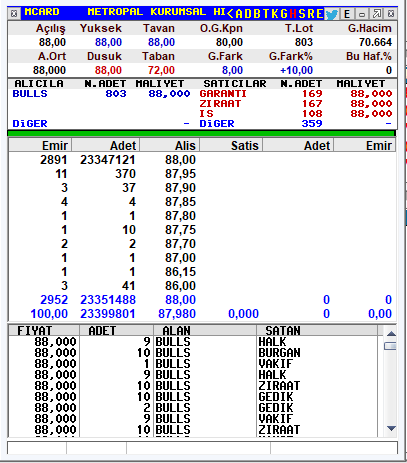Select the bid price 87,95
The height and width of the screenshot is (463, 407).
click(180, 174)
